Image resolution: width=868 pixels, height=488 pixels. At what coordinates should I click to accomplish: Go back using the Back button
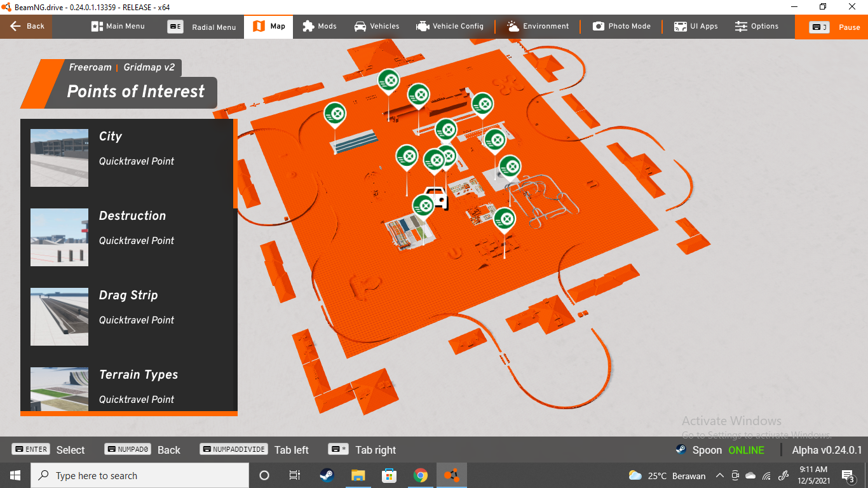point(26,27)
